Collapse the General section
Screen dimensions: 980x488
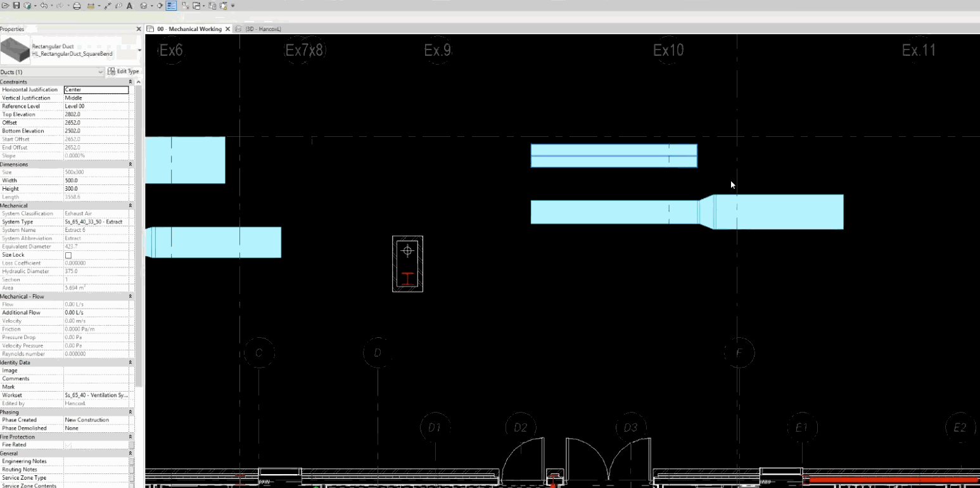coord(130,453)
